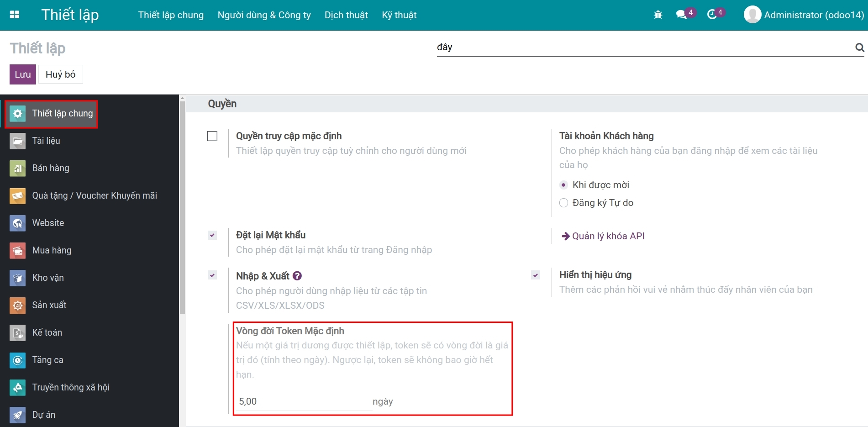
Task: Open the Người dùng & Công ty menu
Action: [x=264, y=15]
